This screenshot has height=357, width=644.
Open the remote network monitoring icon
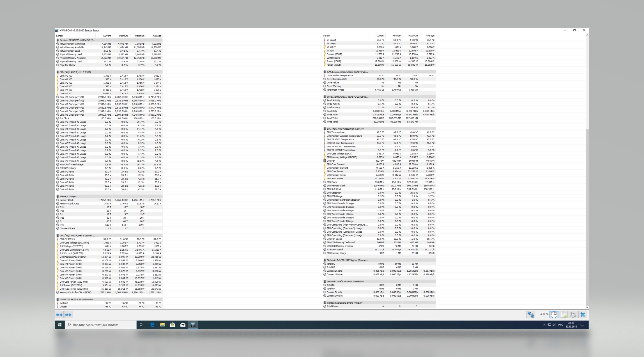(530, 315)
